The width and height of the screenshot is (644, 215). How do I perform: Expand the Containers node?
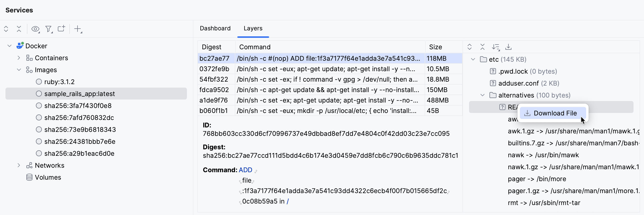click(19, 58)
